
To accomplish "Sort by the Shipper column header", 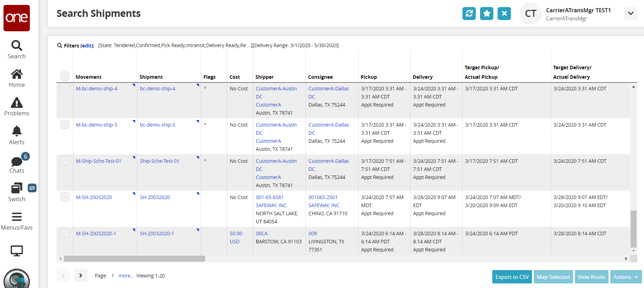I will [264, 77].
